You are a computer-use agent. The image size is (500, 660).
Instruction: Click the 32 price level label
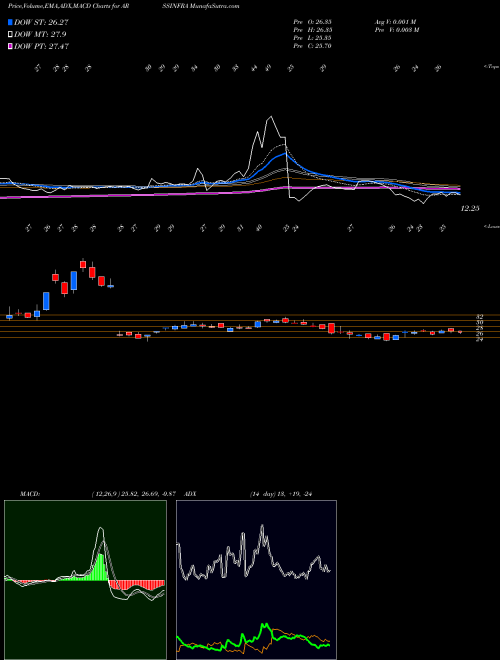pos(479,316)
